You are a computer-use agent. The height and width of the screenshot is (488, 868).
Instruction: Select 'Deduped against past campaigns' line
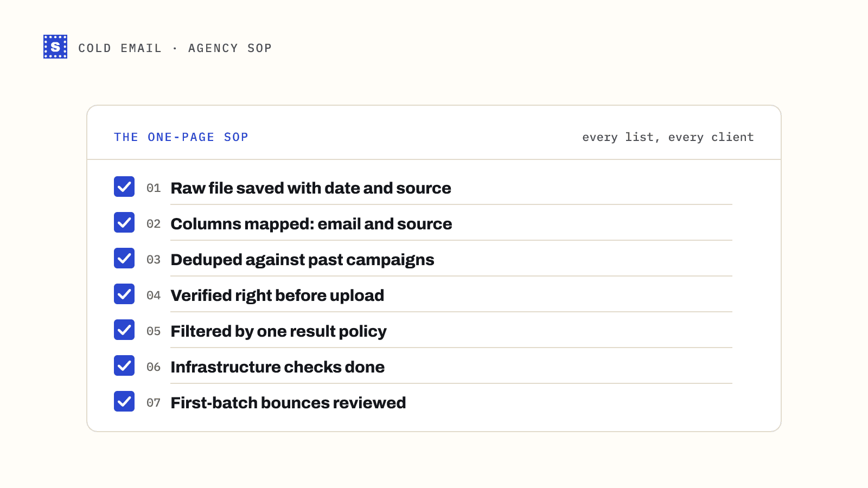(x=302, y=260)
